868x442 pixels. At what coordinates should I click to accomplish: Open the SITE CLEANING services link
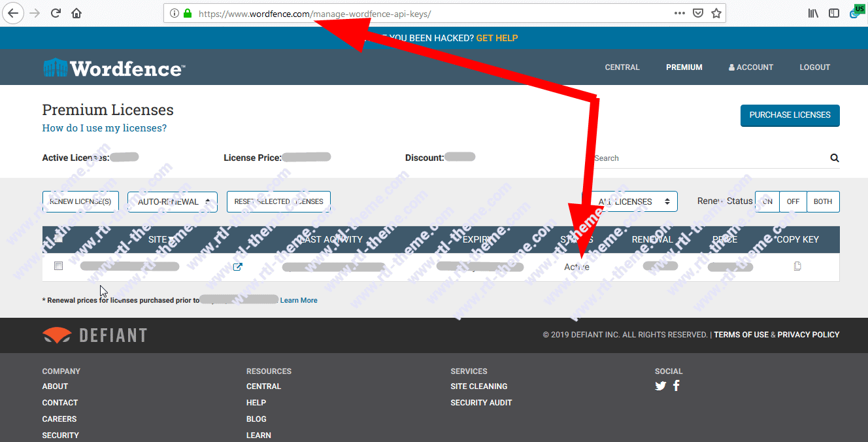tap(479, 386)
